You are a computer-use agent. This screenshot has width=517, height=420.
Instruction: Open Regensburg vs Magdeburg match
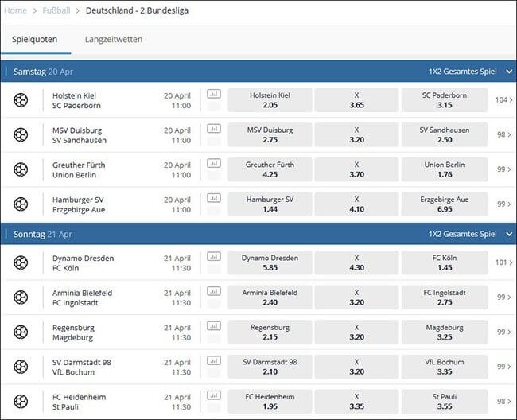(73, 332)
